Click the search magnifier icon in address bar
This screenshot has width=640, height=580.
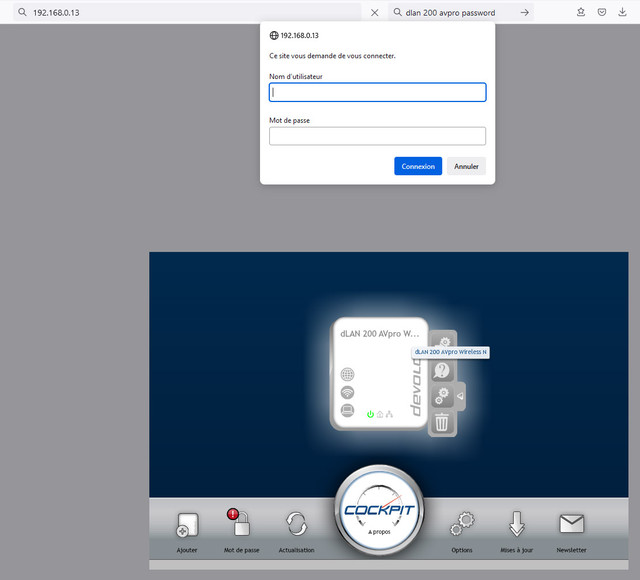22,12
